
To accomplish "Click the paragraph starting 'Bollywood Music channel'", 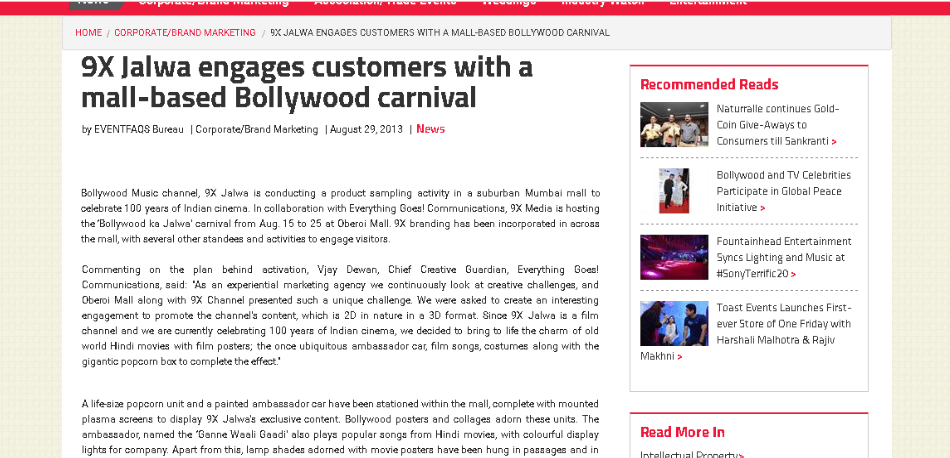I will tap(340, 216).
